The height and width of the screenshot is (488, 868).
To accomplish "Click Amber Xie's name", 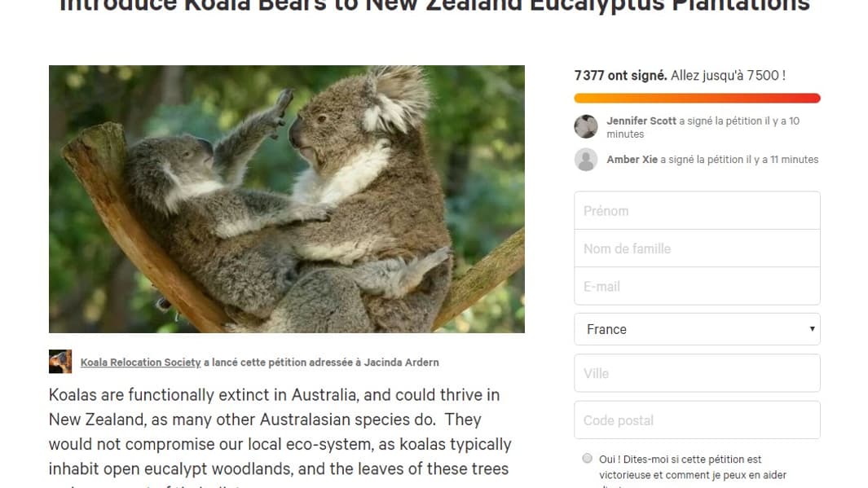I will tap(632, 160).
